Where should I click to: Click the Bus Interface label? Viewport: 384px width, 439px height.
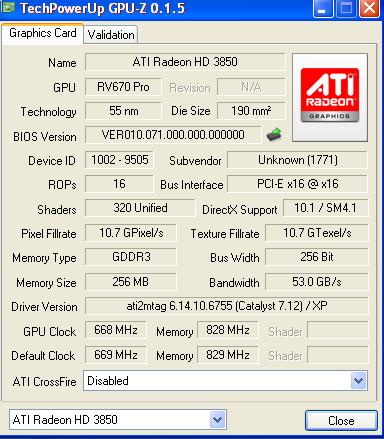(x=192, y=185)
